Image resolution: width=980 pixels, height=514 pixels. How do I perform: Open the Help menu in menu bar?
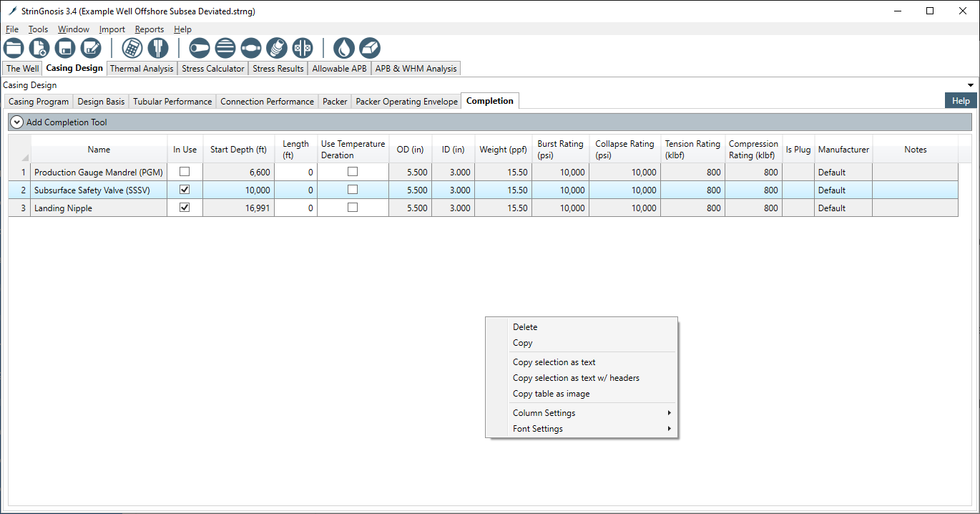tap(182, 29)
